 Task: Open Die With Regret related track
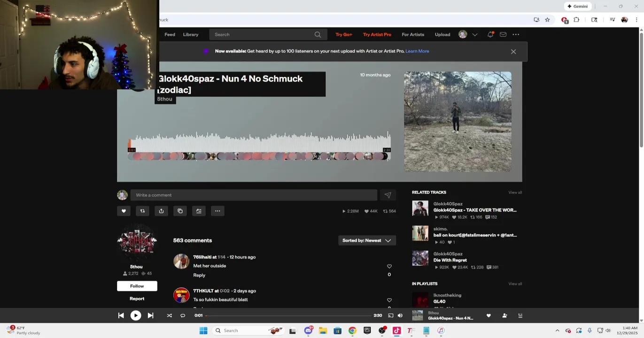click(x=450, y=260)
